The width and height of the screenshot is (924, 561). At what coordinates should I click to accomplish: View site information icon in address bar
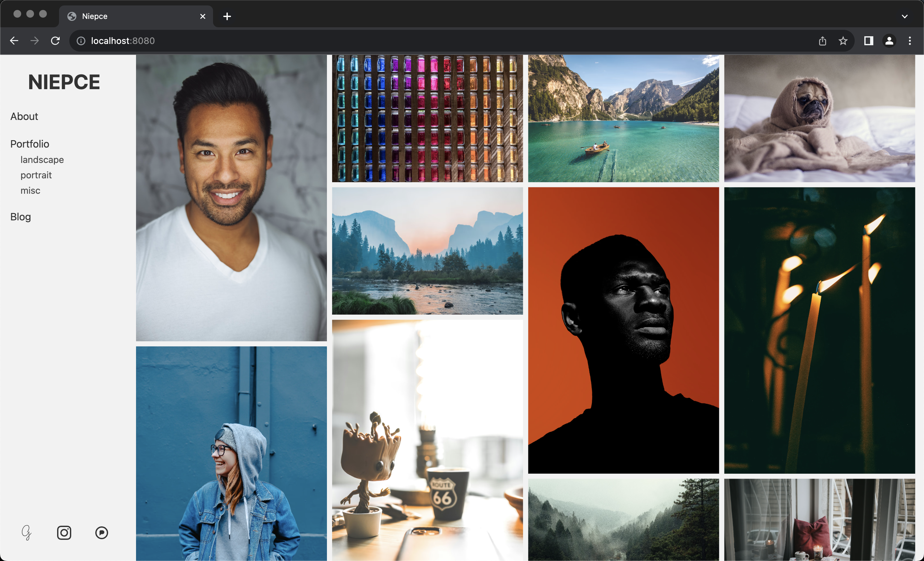tap(81, 41)
